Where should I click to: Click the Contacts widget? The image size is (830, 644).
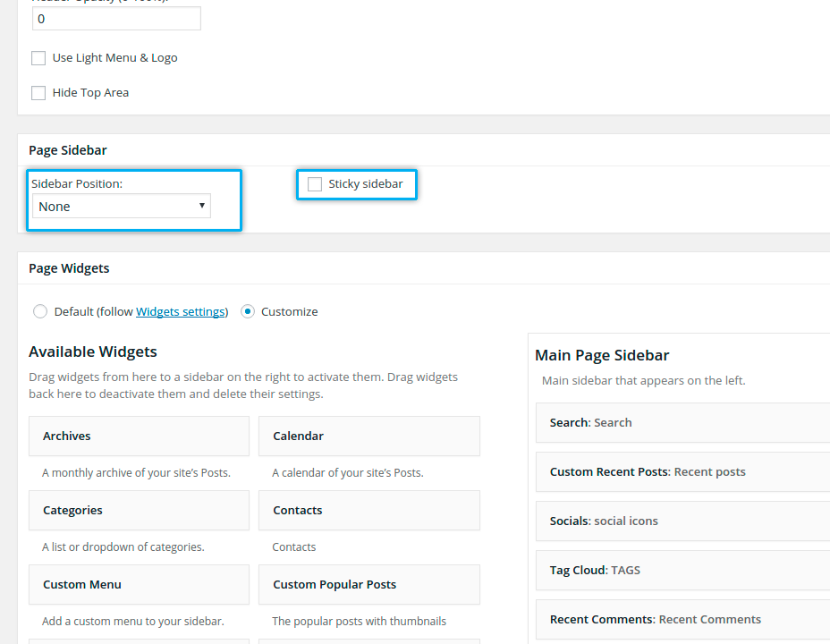pyautogui.click(x=368, y=511)
